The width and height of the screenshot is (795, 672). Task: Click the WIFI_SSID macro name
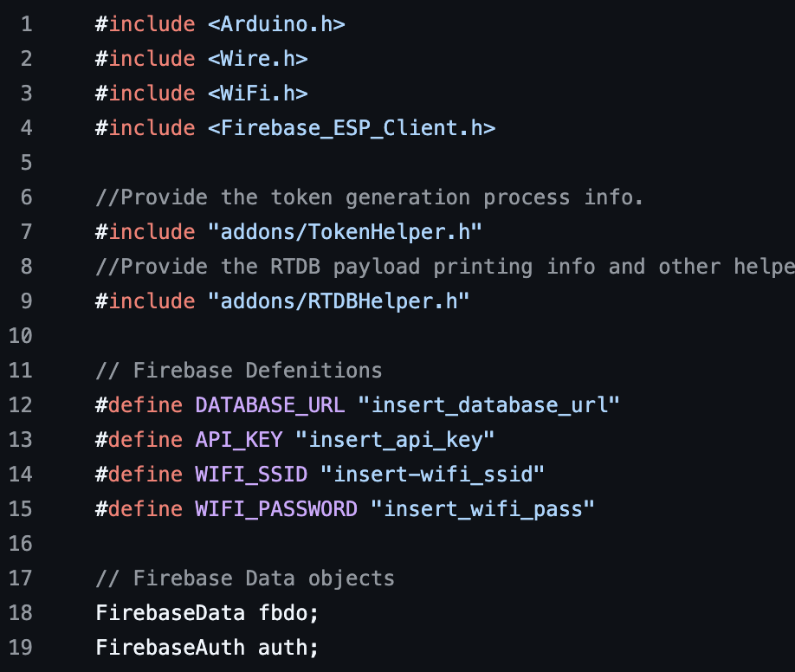tap(251, 475)
